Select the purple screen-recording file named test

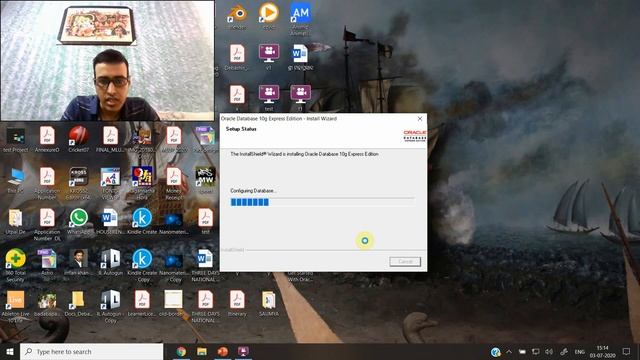(269, 97)
